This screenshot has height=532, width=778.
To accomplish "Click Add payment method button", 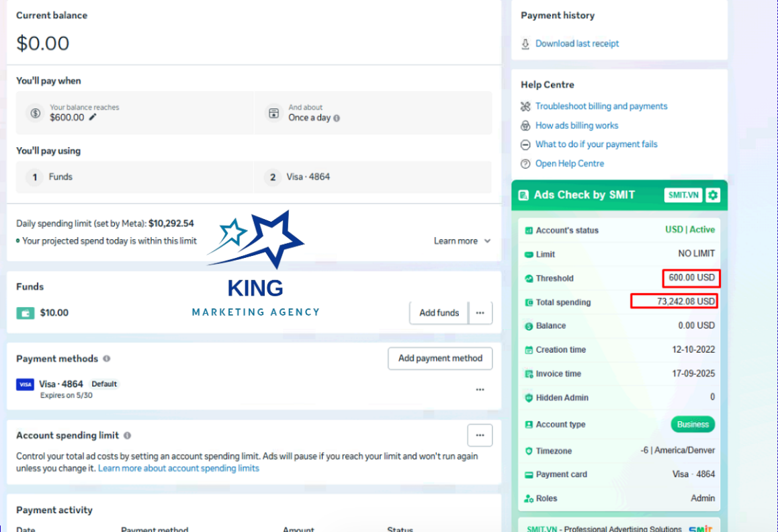I will [440, 358].
